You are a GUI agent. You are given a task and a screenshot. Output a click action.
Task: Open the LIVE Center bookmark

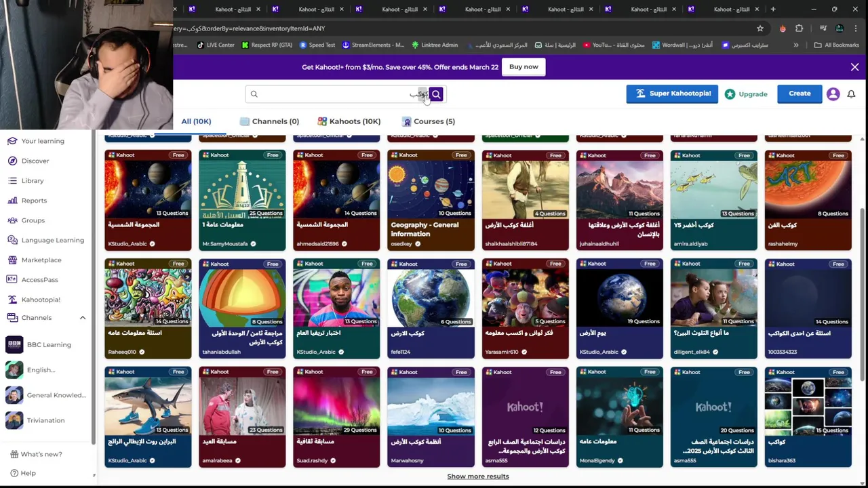216,45
